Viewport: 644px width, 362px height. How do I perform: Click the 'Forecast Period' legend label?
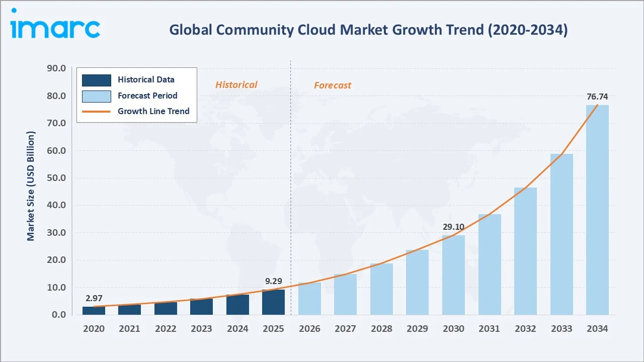pyautogui.click(x=147, y=96)
